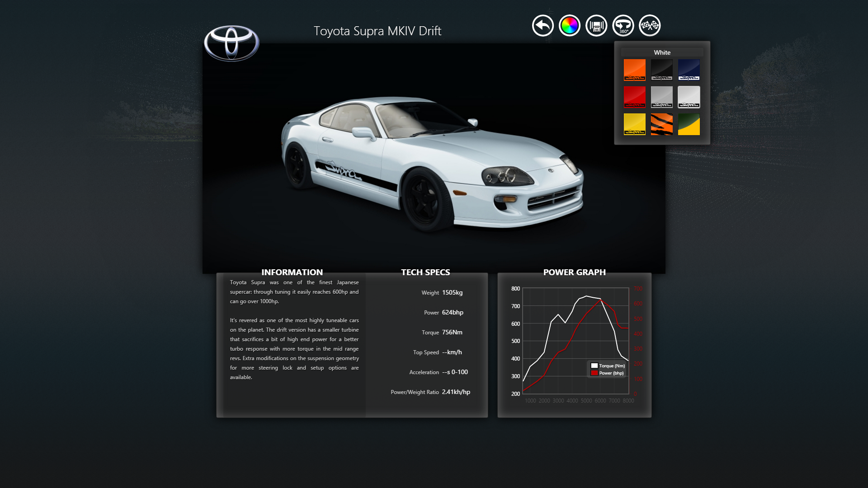Choose the dark blue Supra skin

[689, 70]
